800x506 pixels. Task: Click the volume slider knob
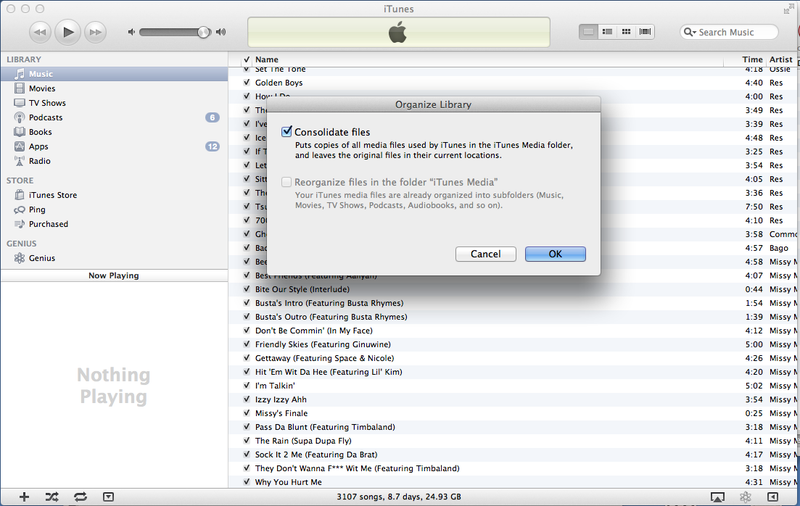204,32
